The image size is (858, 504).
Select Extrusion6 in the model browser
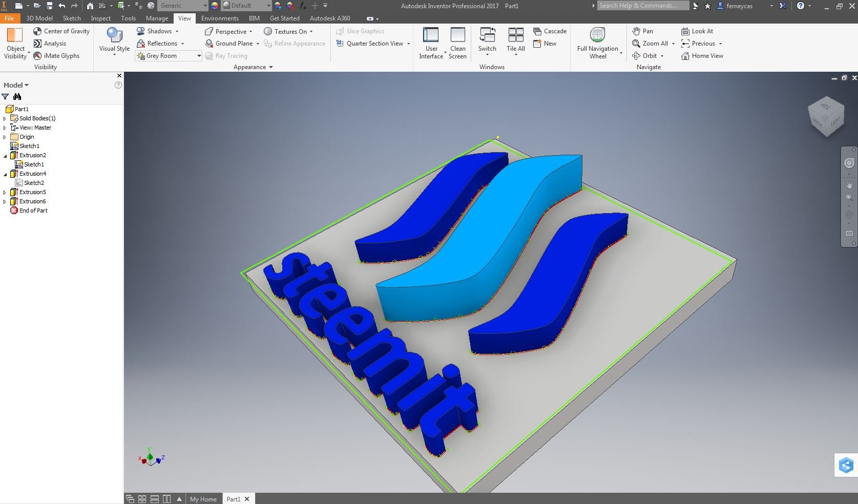pos(32,201)
